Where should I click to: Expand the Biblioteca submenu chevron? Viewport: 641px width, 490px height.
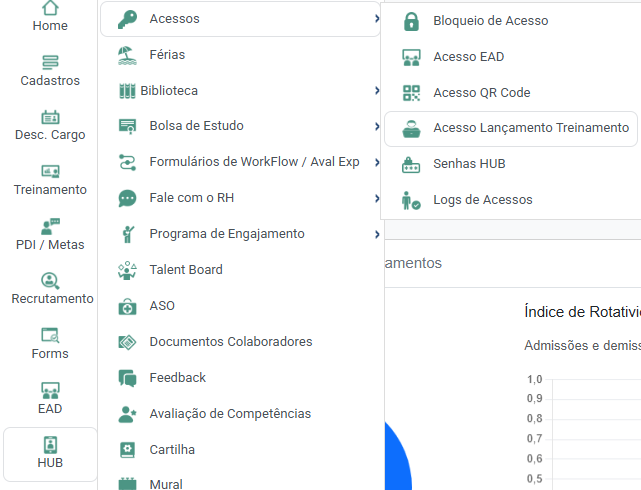[x=376, y=91]
